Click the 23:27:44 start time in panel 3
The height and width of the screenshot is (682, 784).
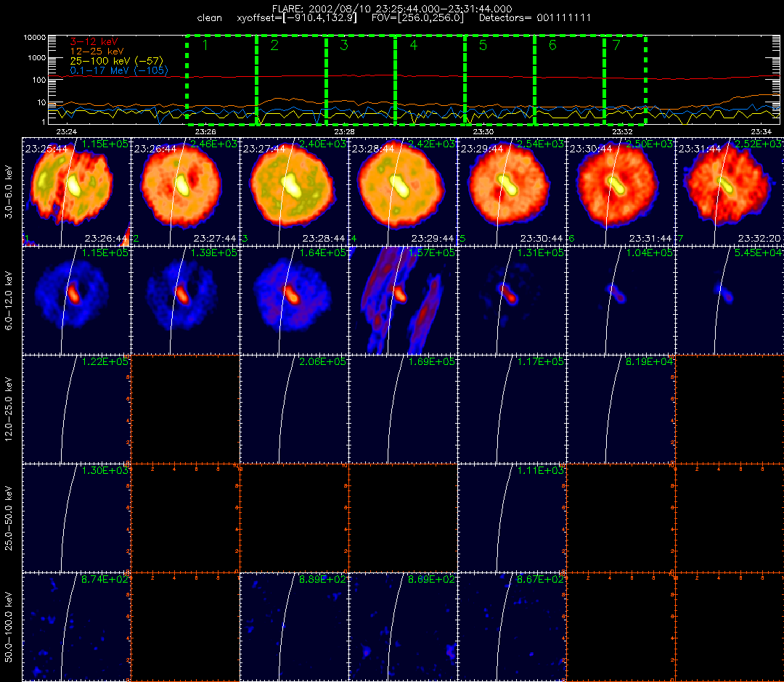click(264, 149)
